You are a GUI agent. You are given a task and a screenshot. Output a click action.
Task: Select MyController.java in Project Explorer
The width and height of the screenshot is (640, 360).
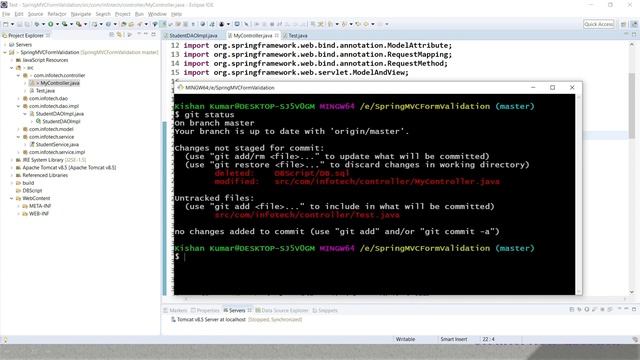(x=55, y=83)
